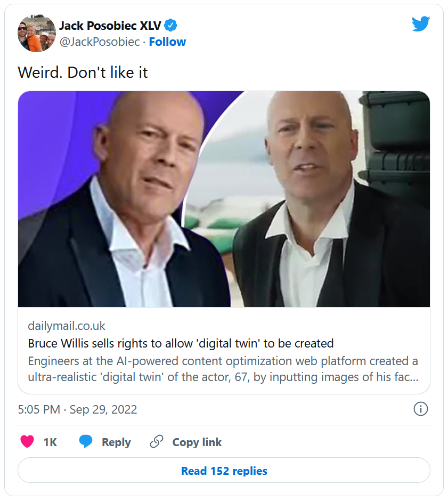448x501 pixels.
Task: Click the Reply text label
Action: 116,442
